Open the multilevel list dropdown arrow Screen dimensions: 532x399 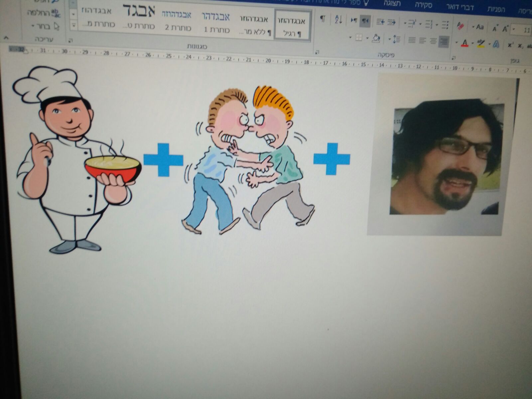tap(405, 23)
